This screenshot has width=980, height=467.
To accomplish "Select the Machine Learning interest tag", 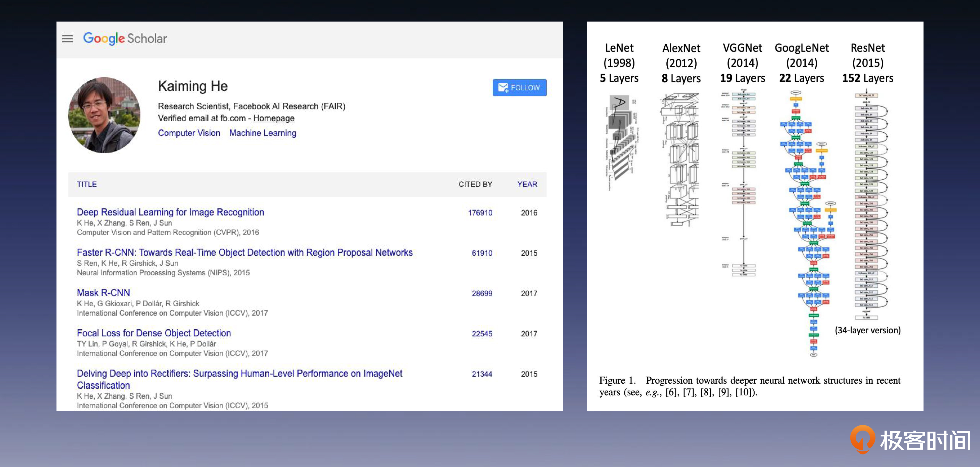I will pyautogui.click(x=263, y=133).
